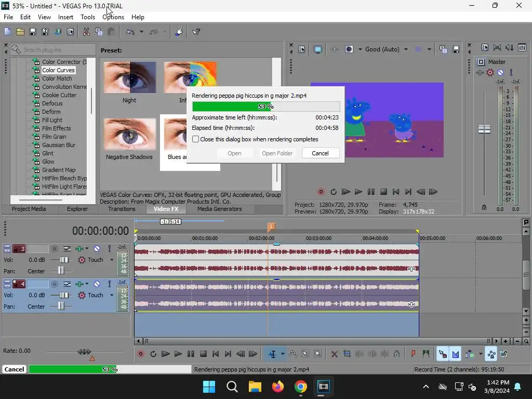Open File Explorer from taskbar
The image size is (532, 399).
click(x=255, y=387)
